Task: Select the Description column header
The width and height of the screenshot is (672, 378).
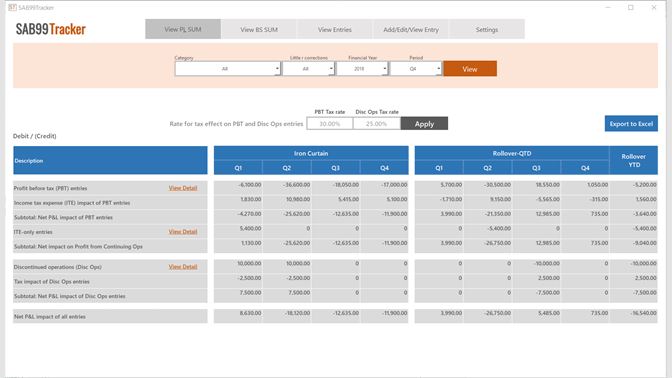Action: point(110,160)
